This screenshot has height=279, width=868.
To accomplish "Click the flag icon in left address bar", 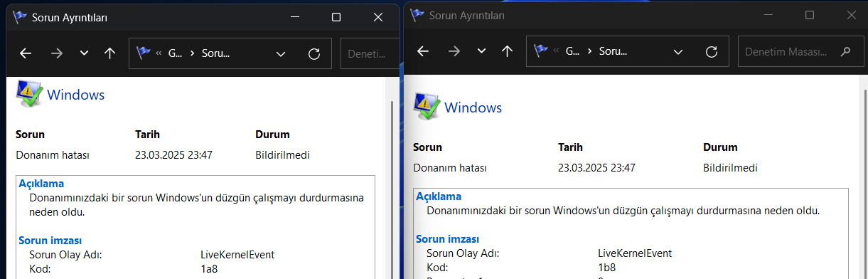I will [144, 53].
